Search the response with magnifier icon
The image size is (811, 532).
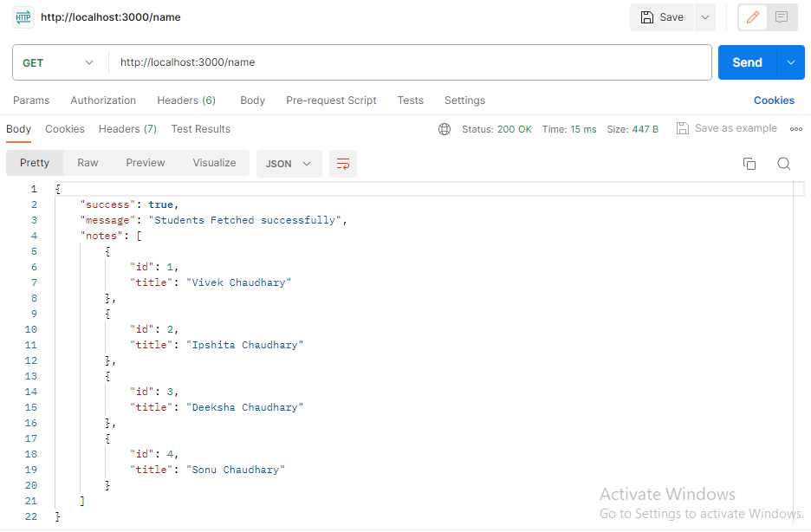point(783,164)
